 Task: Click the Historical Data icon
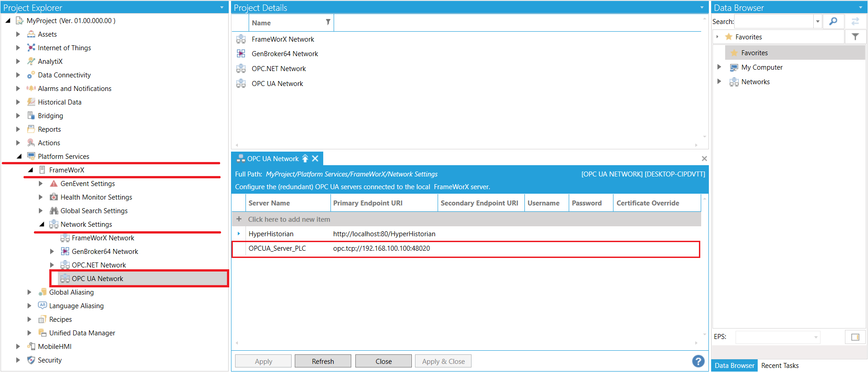click(31, 102)
